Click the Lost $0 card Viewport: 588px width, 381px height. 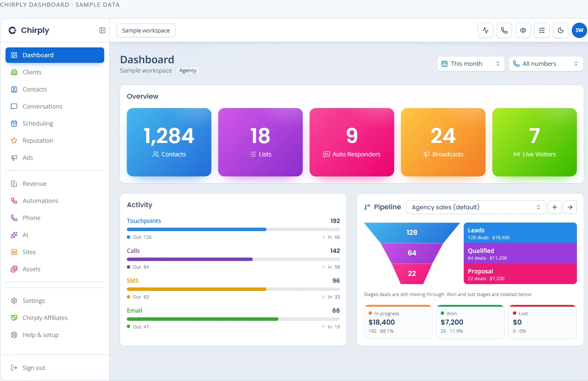point(542,322)
